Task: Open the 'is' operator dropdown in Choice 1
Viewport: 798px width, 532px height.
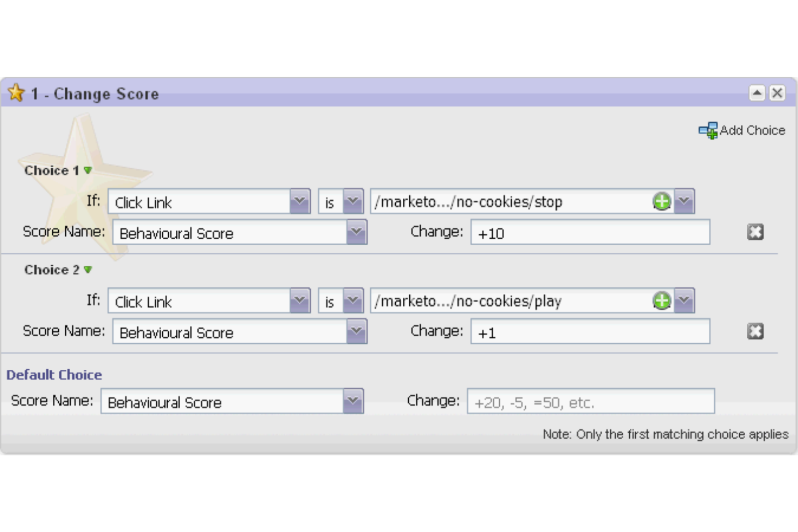Action: [x=354, y=201]
